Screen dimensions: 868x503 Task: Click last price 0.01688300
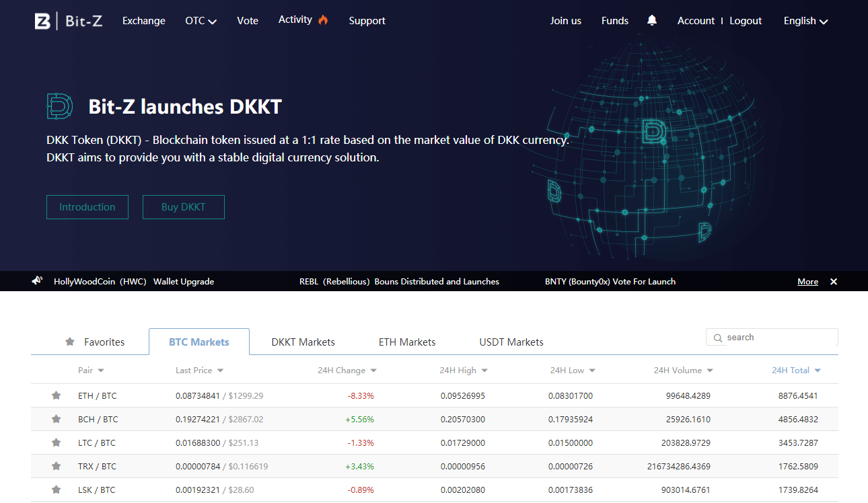pos(198,442)
